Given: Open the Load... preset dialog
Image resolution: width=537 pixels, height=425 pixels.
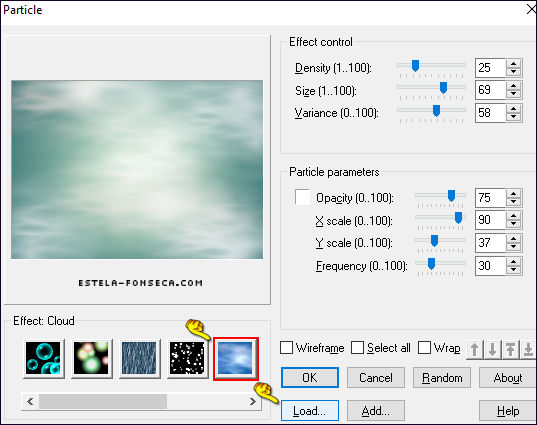Looking at the screenshot, I should (x=310, y=411).
